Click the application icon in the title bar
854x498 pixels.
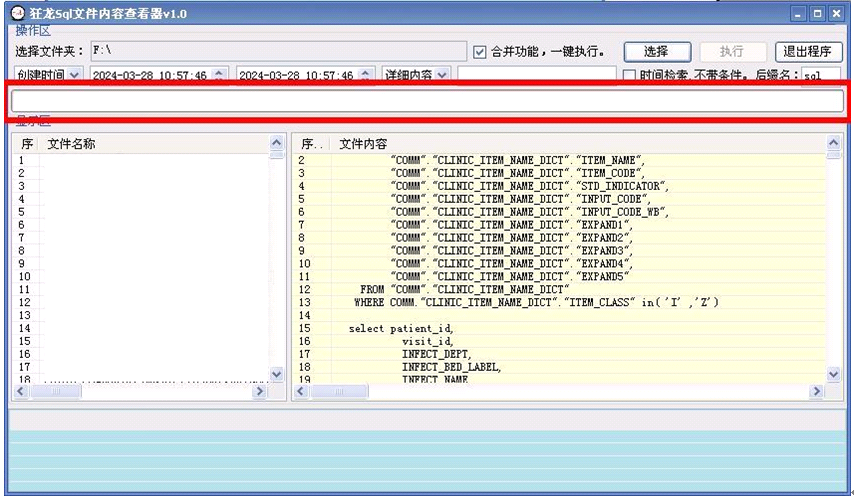17,13
